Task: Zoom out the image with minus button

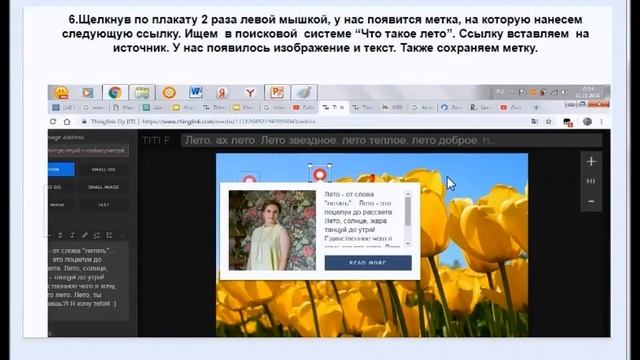Action: 591,202
